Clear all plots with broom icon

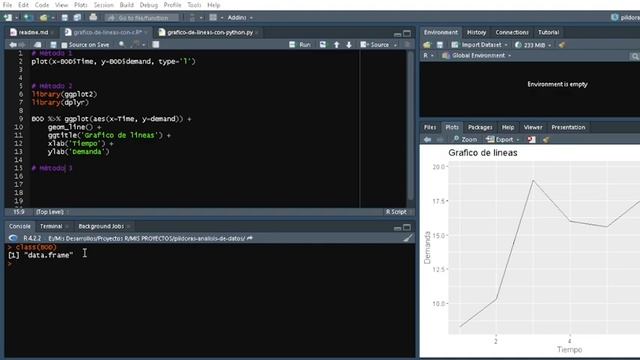pyautogui.click(x=545, y=140)
